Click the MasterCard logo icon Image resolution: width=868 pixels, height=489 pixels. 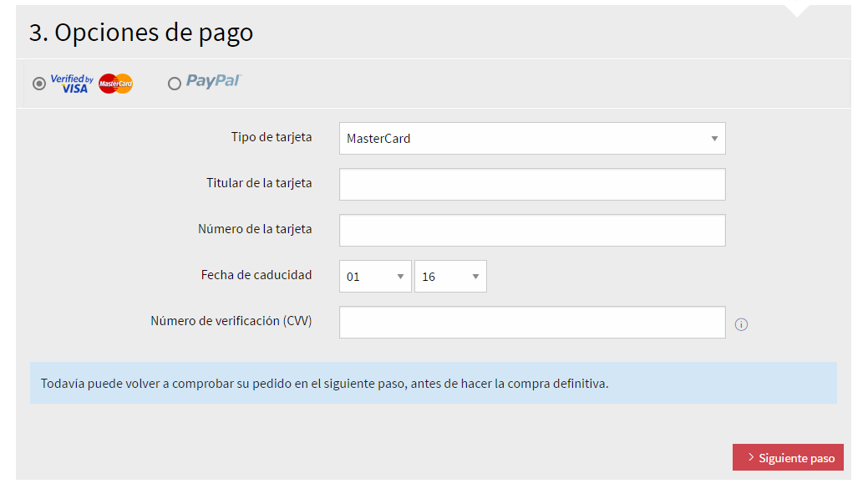(x=115, y=84)
